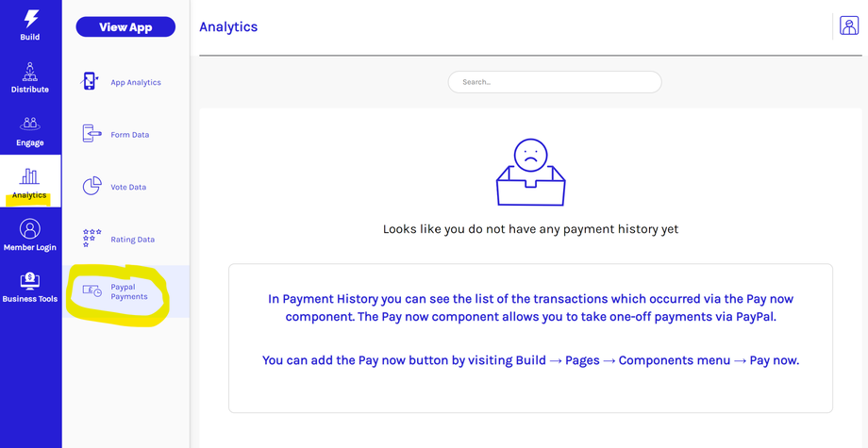Screen dimensions: 868x448
Task: Open the Member Login icon
Action: click(x=30, y=229)
